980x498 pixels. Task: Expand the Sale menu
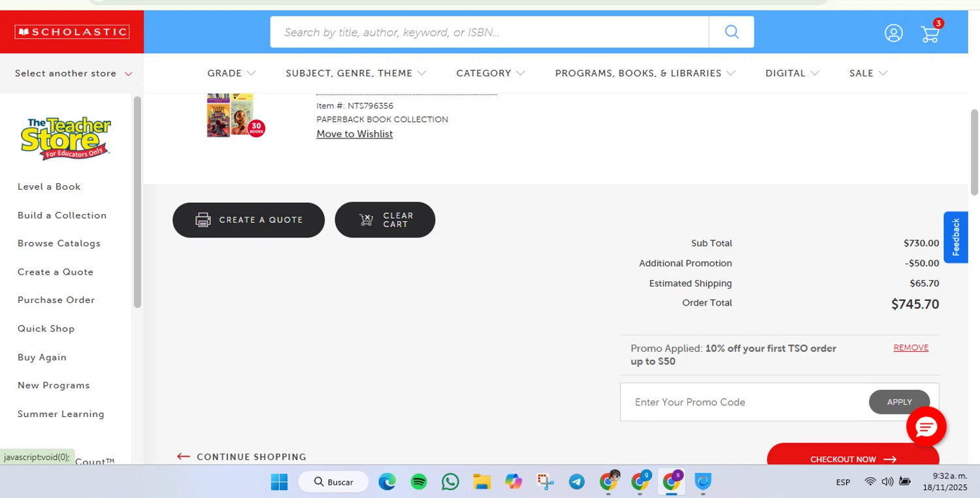point(868,73)
